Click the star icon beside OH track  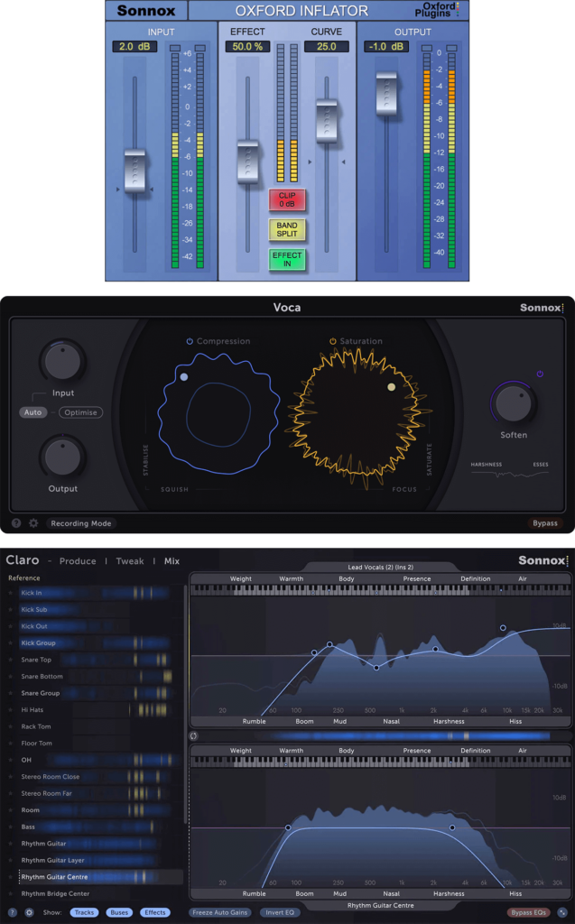(x=11, y=760)
